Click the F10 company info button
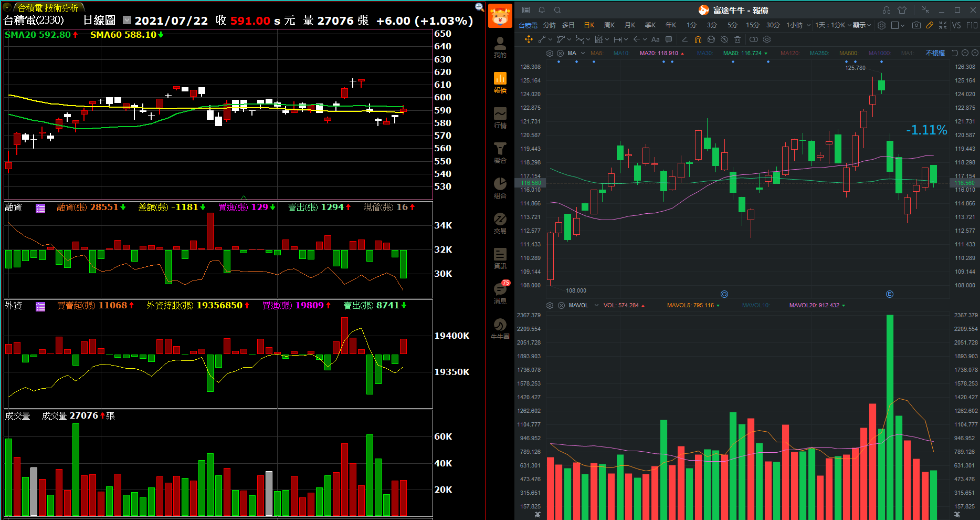Screen dimensions: 980x520 pyautogui.click(x=972, y=25)
